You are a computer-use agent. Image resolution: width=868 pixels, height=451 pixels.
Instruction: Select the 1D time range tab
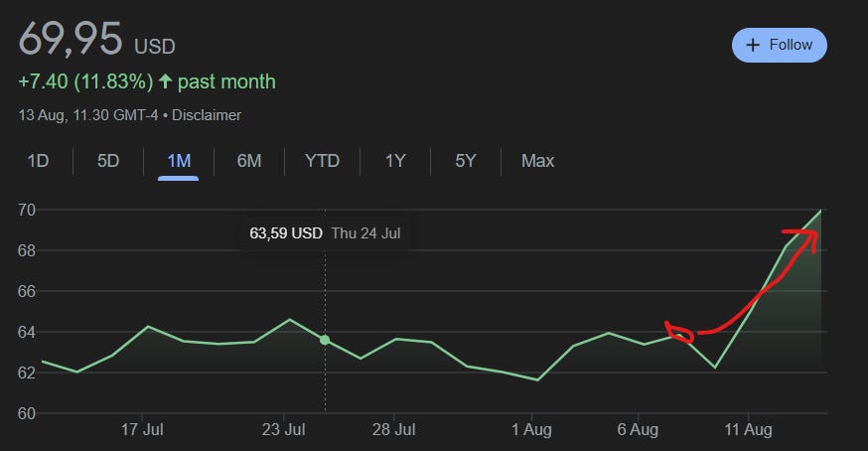pos(38,161)
